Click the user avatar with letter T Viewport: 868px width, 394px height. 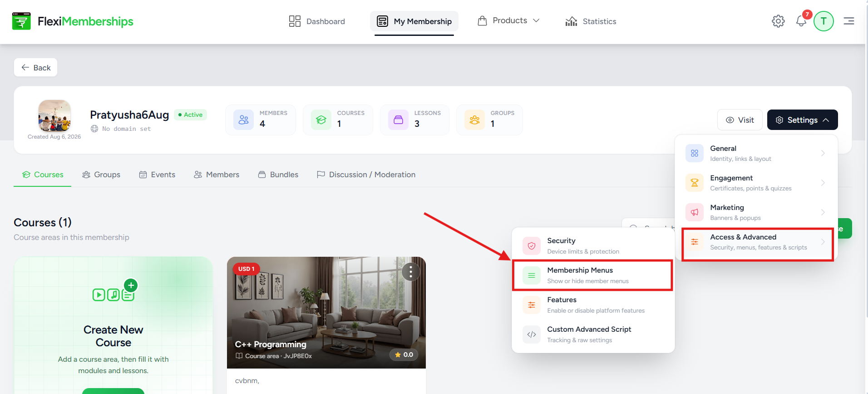pyautogui.click(x=824, y=21)
